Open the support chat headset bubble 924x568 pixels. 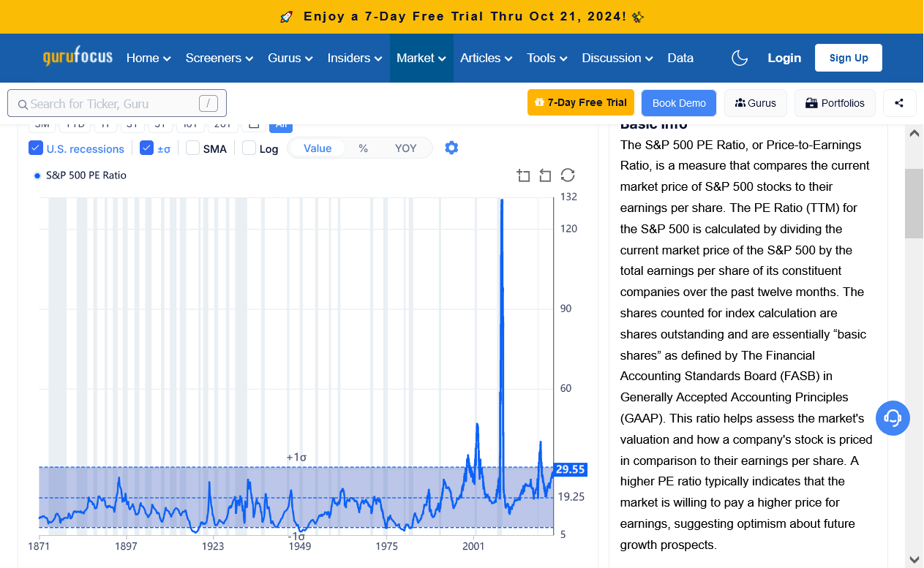coord(893,418)
